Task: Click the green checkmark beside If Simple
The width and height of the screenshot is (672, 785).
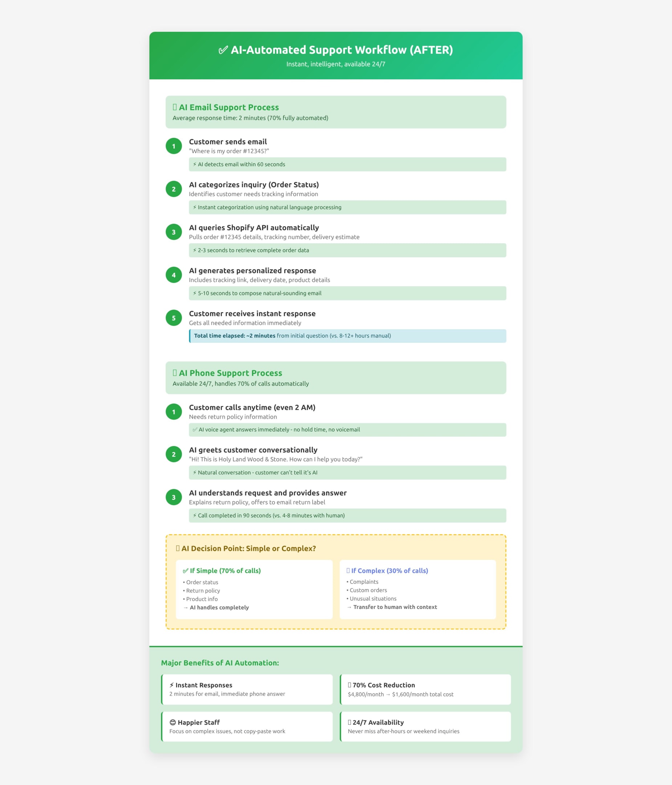Action: coord(186,571)
